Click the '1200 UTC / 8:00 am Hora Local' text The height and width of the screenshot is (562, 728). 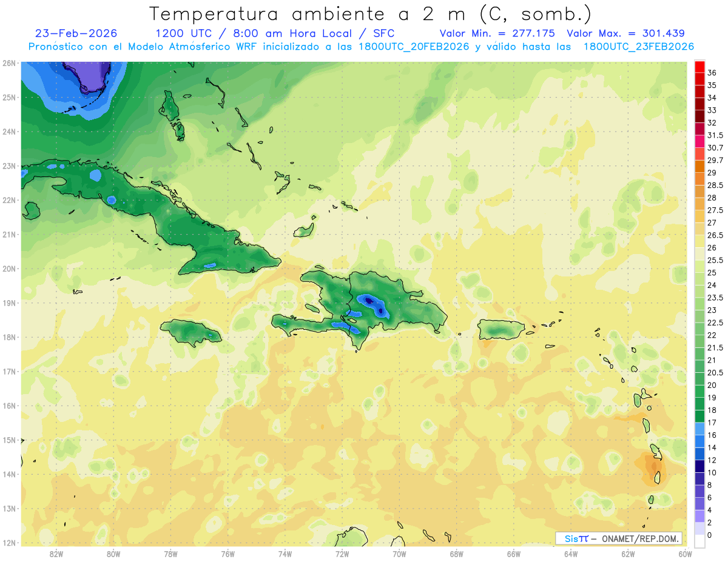pyautogui.click(x=254, y=33)
